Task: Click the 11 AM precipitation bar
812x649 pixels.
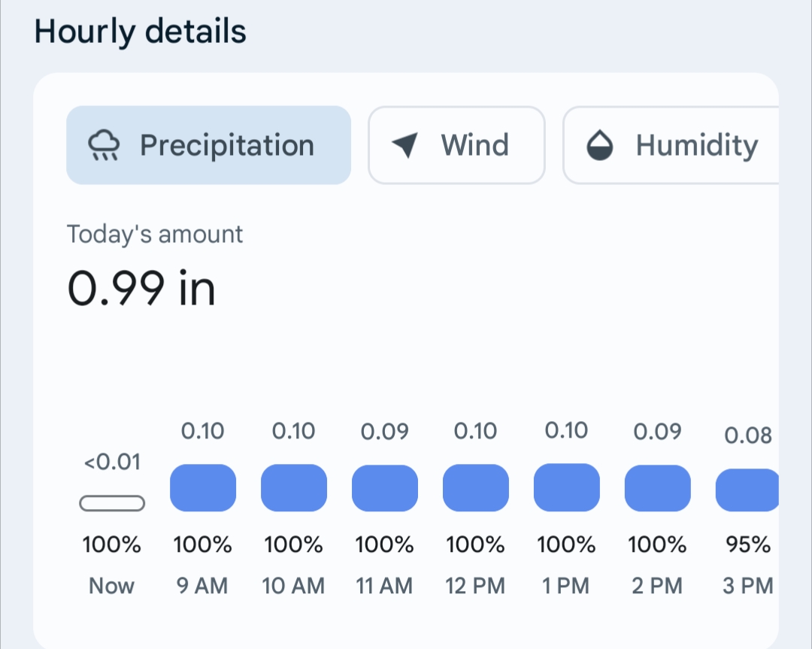Action: [385, 488]
